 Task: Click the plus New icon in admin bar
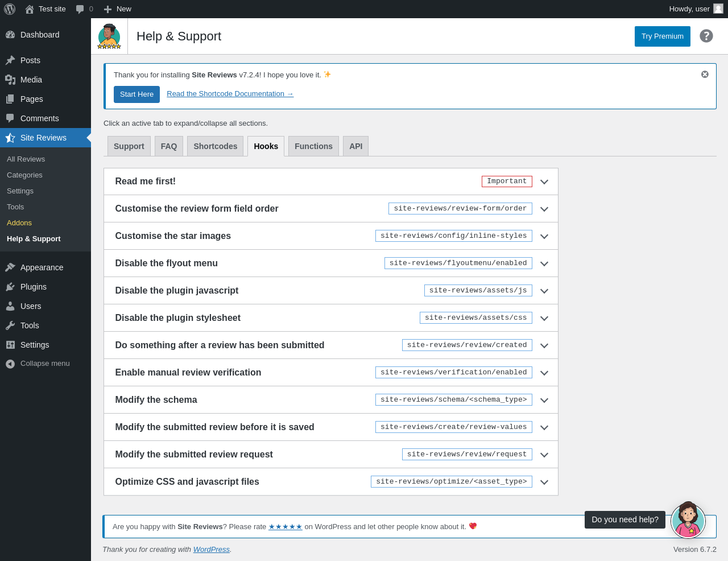(107, 9)
